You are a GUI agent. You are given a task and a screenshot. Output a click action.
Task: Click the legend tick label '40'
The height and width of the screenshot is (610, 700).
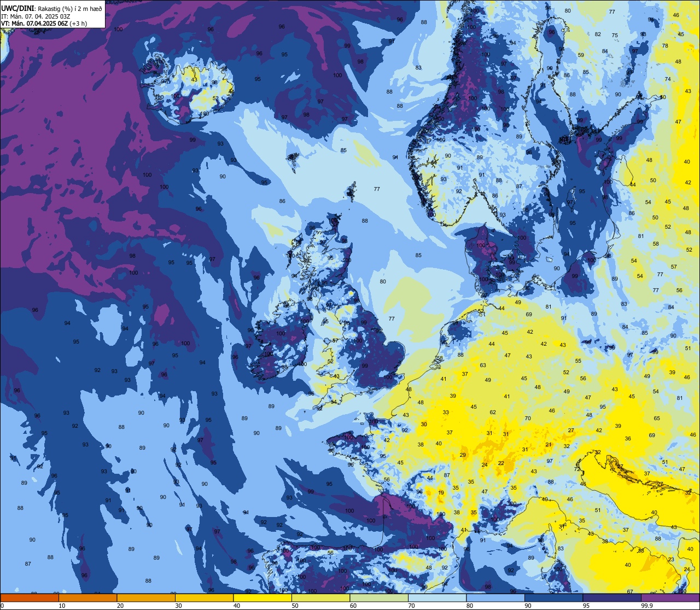click(237, 606)
